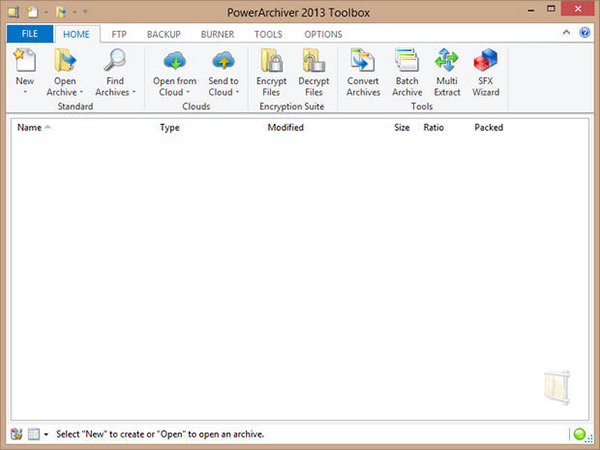This screenshot has width=600, height=450.
Task: Open the Open Archive folder icon
Action: [65, 60]
